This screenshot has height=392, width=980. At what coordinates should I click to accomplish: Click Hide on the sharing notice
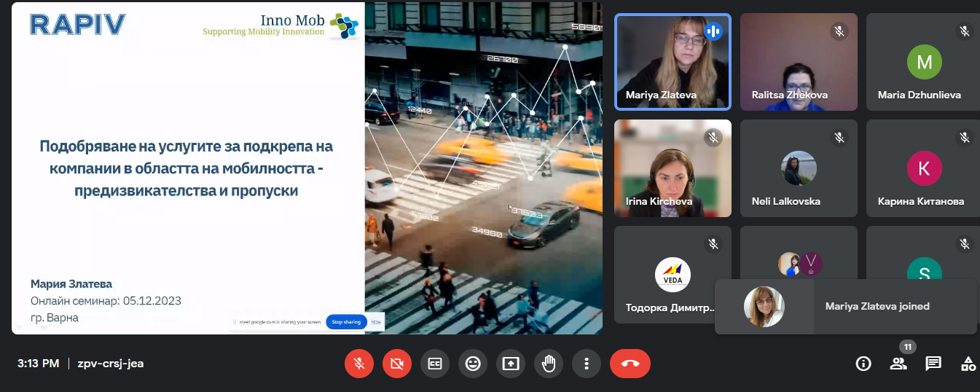(376, 322)
